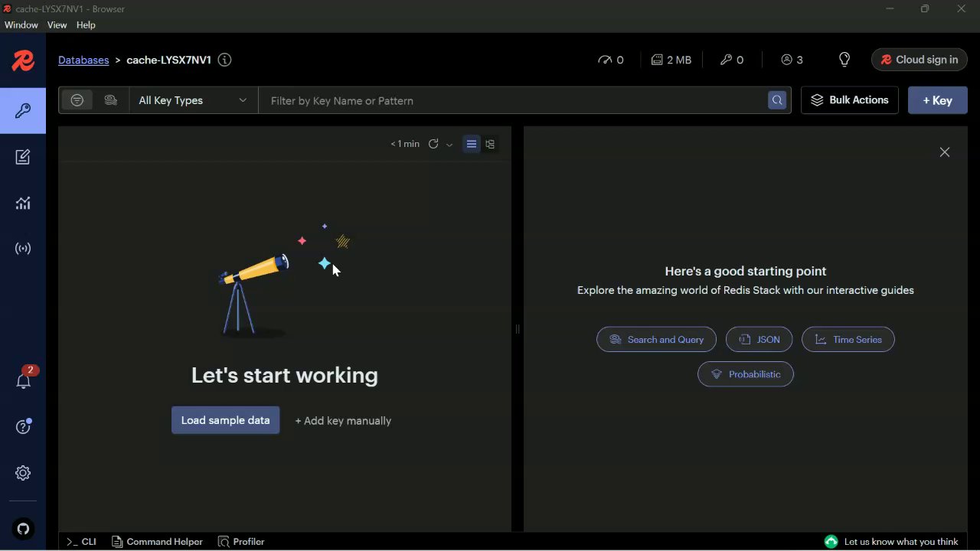The height and width of the screenshot is (551, 980).
Task: Expand the auto-refresh options chevron
Action: (x=449, y=145)
